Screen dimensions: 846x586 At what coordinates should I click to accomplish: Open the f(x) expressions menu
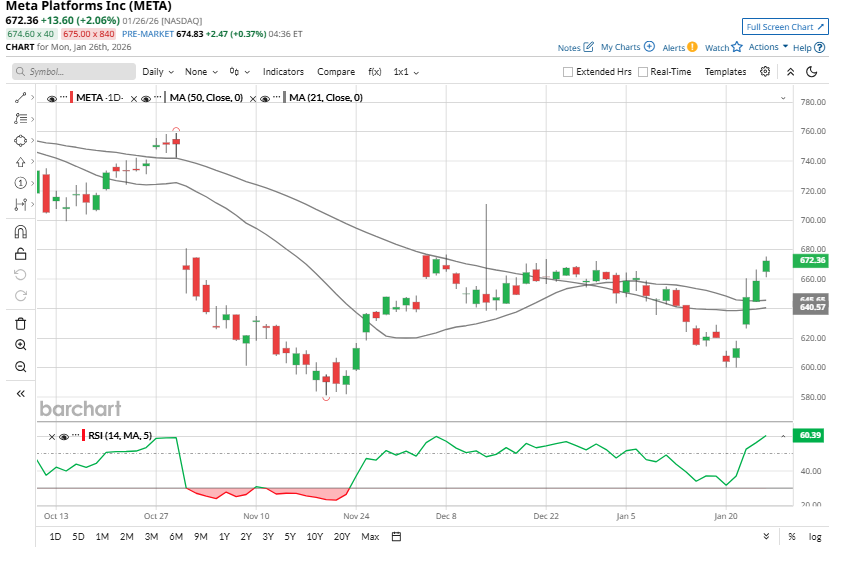[374, 72]
